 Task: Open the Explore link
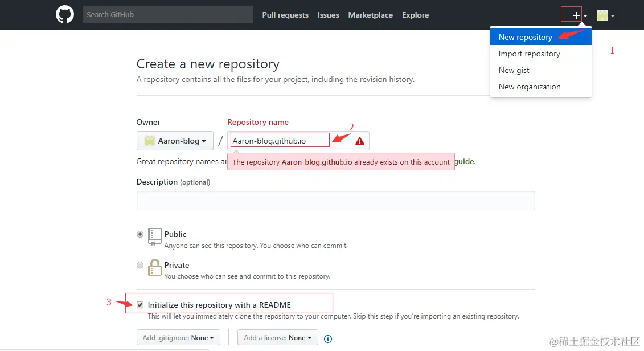tap(415, 15)
